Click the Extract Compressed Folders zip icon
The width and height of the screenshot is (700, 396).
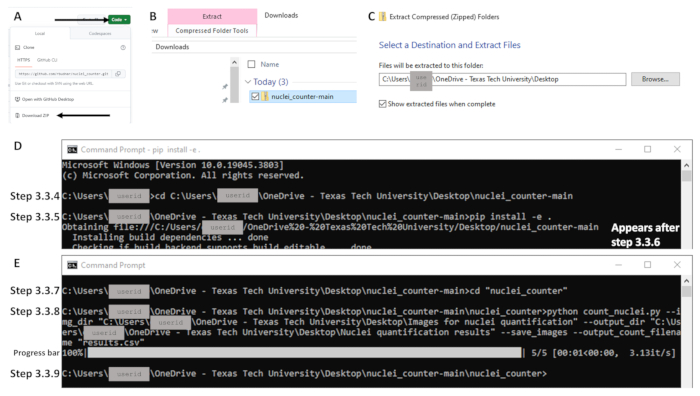(x=383, y=17)
